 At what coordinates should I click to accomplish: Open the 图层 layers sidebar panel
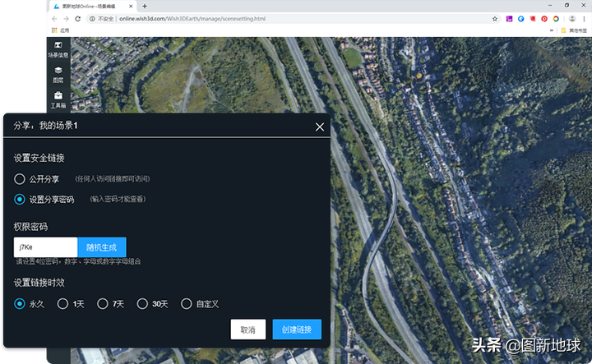pos(58,75)
